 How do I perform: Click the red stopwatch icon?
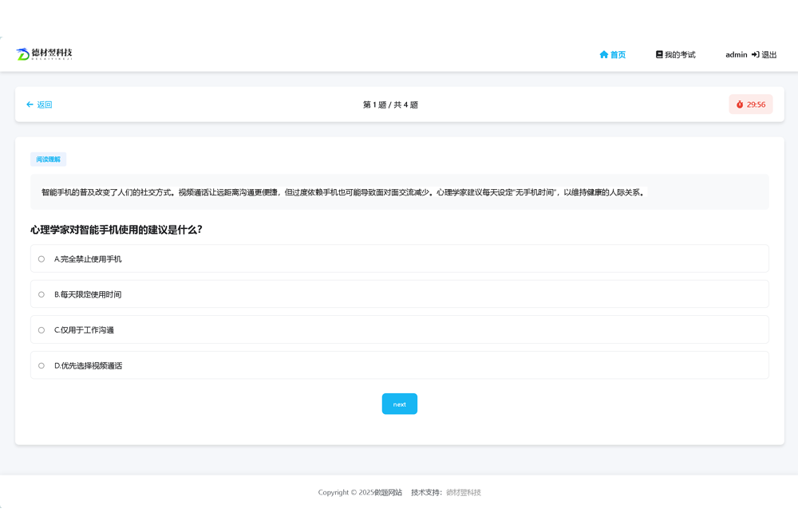pos(740,104)
